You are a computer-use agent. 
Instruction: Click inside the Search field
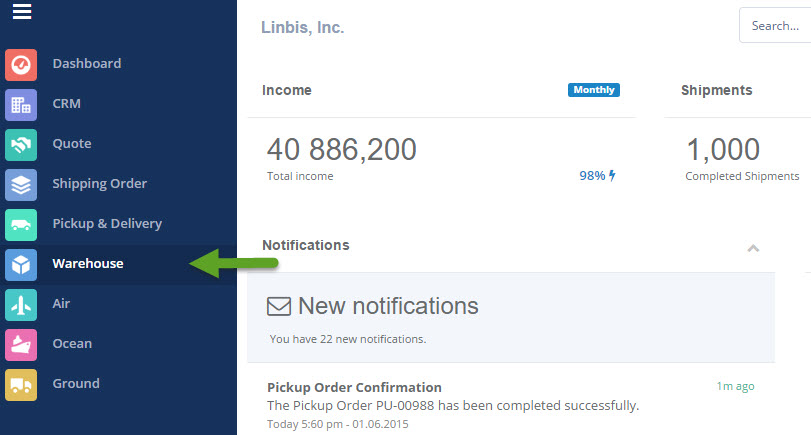pos(775,25)
